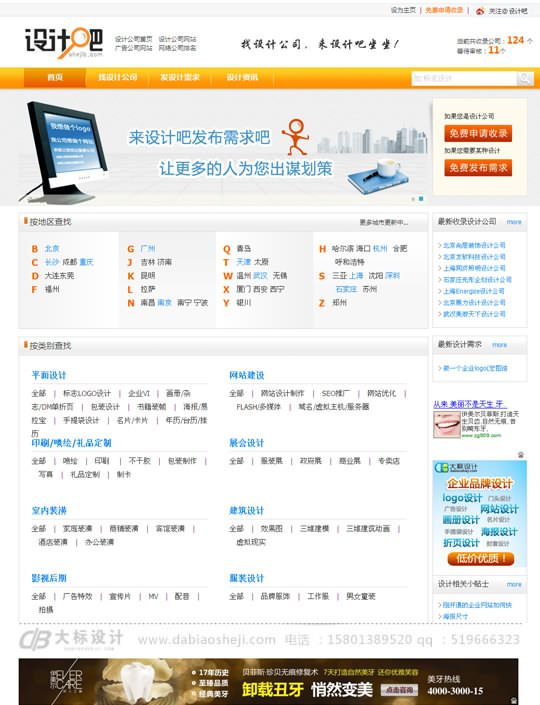
Task: Click the smiling teeth ad thumbnail
Action: (x=446, y=424)
